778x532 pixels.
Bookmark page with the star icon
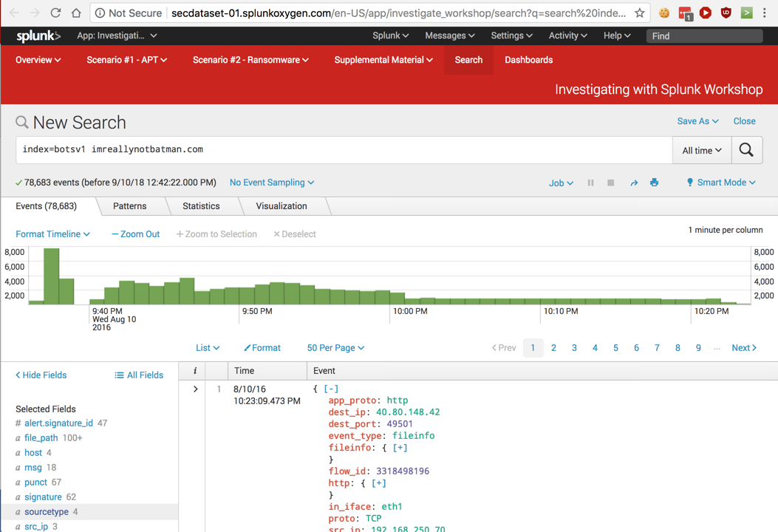(639, 13)
